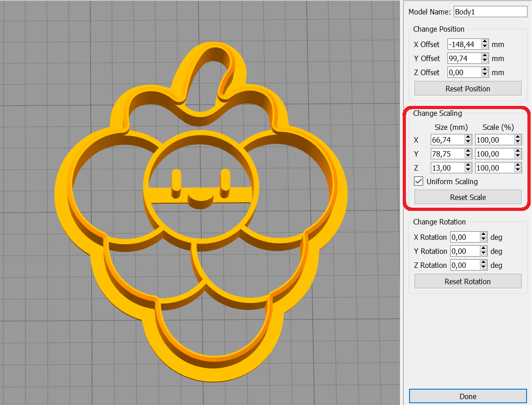Decrease X Scale percent down arrow

tap(518, 143)
